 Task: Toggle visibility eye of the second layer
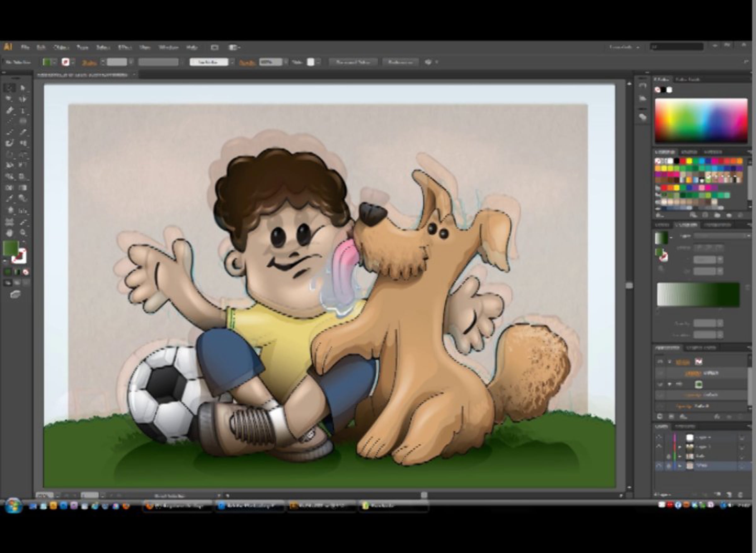659,446
